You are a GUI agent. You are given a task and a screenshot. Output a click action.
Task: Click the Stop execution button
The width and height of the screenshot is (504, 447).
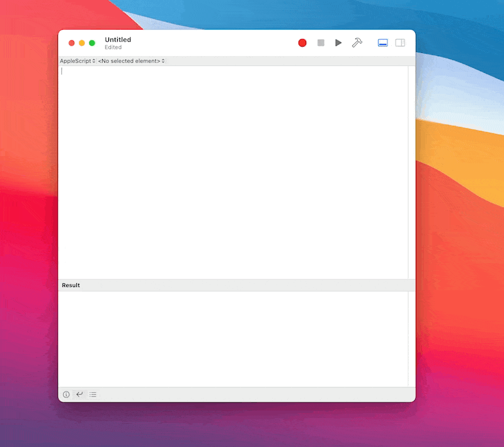tap(321, 43)
